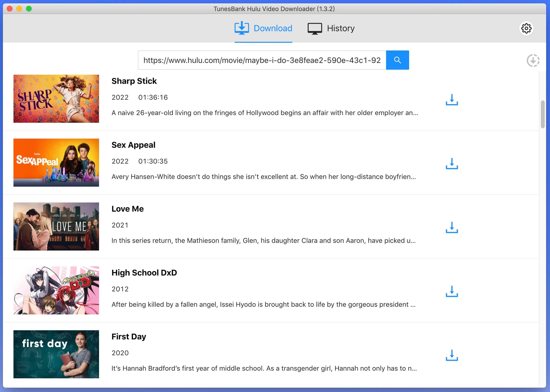Image resolution: width=550 pixels, height=392 pixels.
Task: Click the Hulu URL search field
Action: click(262, 60)
